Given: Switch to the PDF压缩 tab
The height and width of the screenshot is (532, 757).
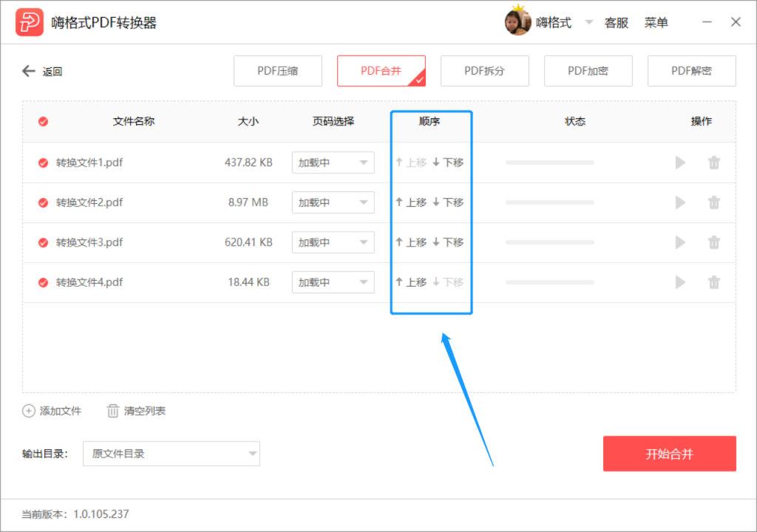Looking at the screenshot, I should click(278, 71).
